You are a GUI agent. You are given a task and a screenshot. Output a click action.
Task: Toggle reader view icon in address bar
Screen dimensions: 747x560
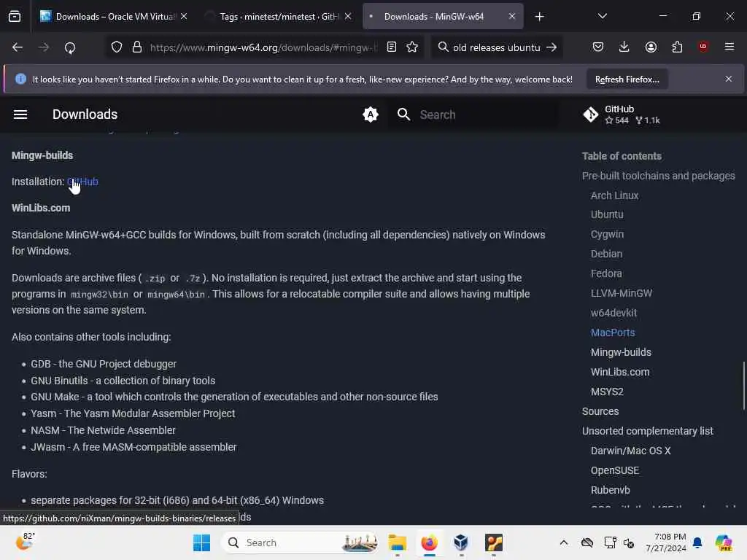coord(392,47)
